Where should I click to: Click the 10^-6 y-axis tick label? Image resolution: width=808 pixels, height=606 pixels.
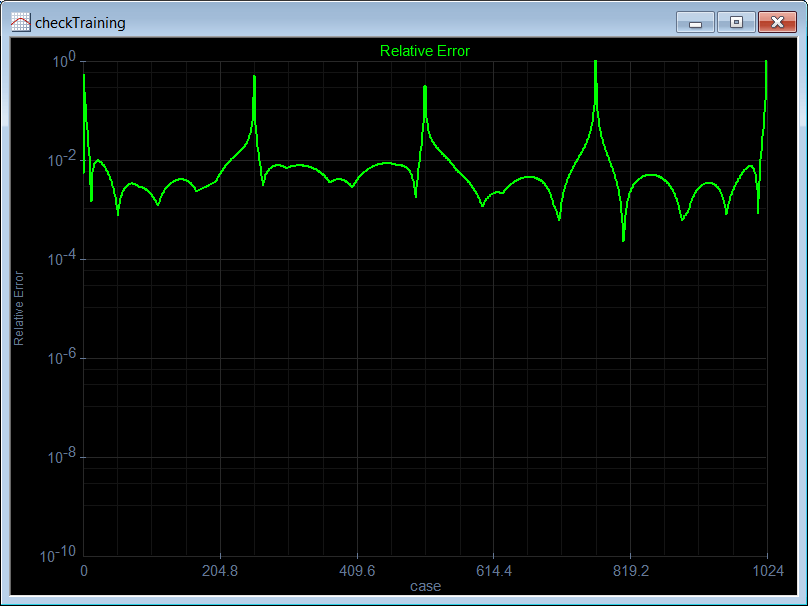click(61, 357)
